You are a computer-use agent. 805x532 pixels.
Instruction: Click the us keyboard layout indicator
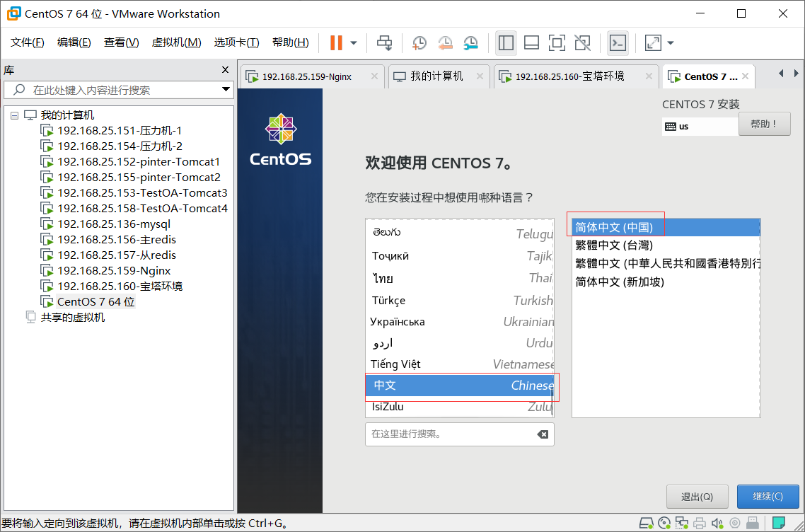700,127
